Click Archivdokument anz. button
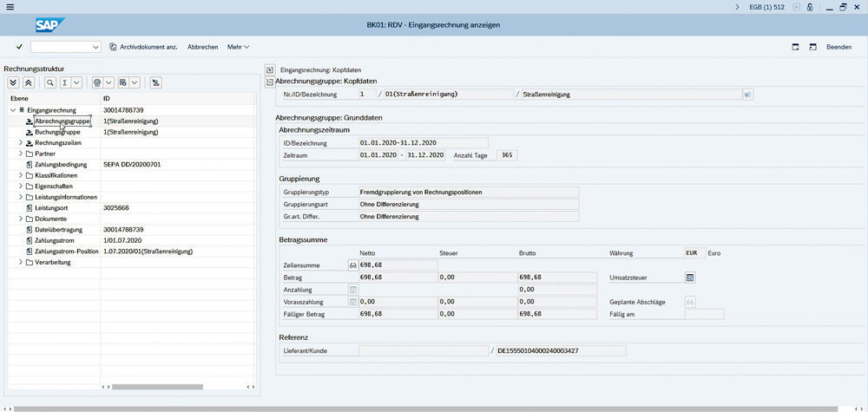 click(143, 47)
